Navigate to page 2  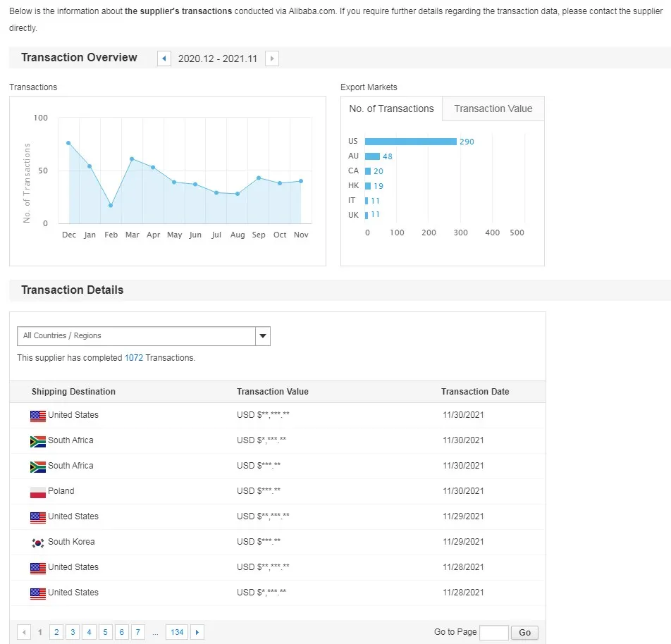point(56,632)
